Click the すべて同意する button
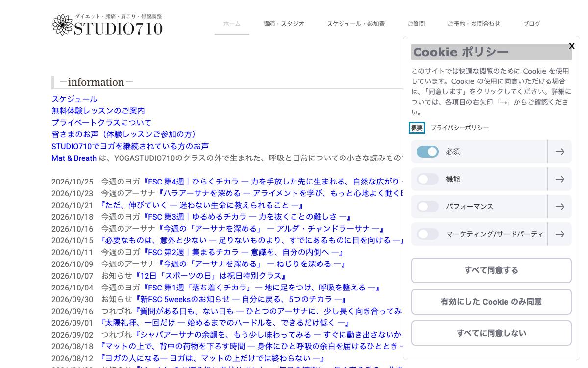588x368 pixels. tap(491, 270)
